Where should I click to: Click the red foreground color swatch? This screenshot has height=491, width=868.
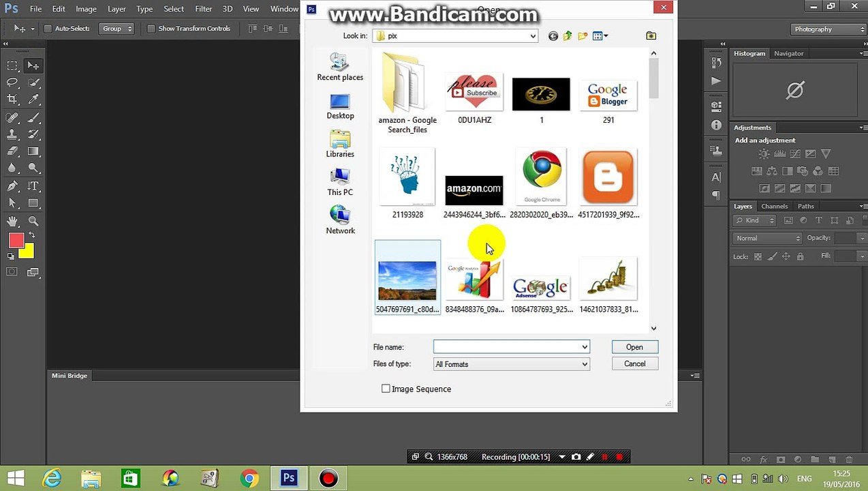click(15, 239)
